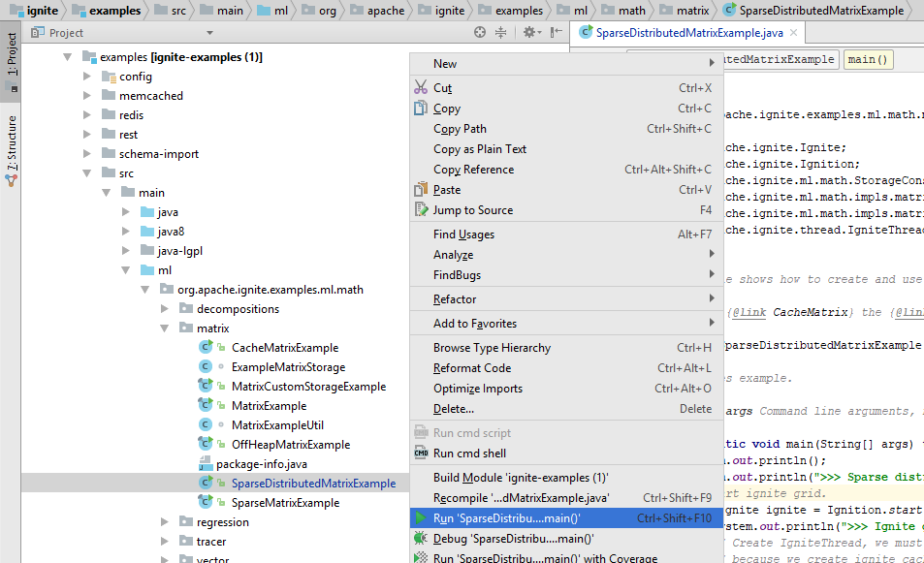Click the SparseMatrixExample class icon
Image resolution: width=924 pixels, height=563 pixels.
(x=206, y=502)
